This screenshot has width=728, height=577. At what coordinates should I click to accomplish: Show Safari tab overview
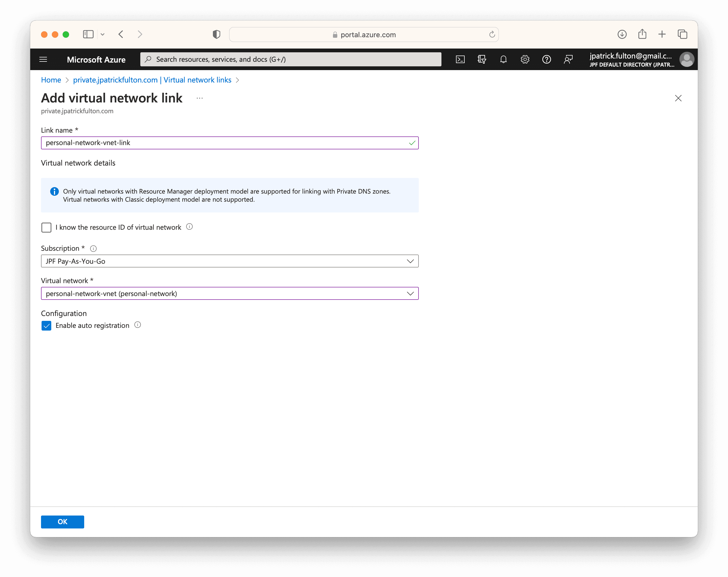pos(682,34)
